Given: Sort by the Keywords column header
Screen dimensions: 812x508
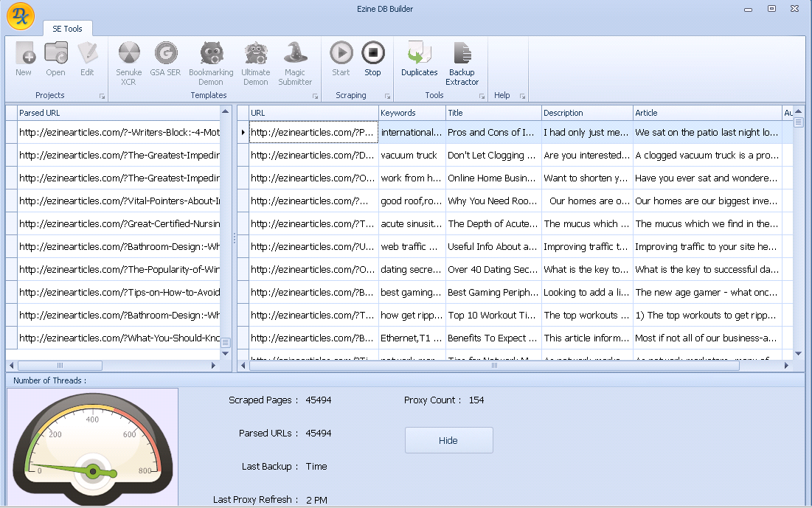Looking at the screenshot, I should pyautogui.click(x=412, y=113).
